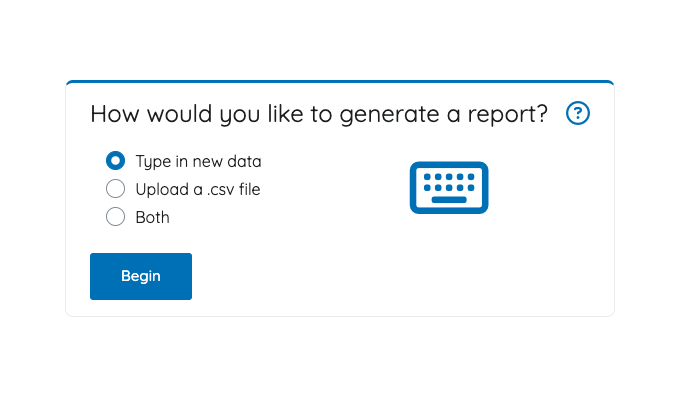Viewport: 680px width, 410px height.
Task: Choose the 'Upload a .csv file' radio button
Action: tap(116, 189)
